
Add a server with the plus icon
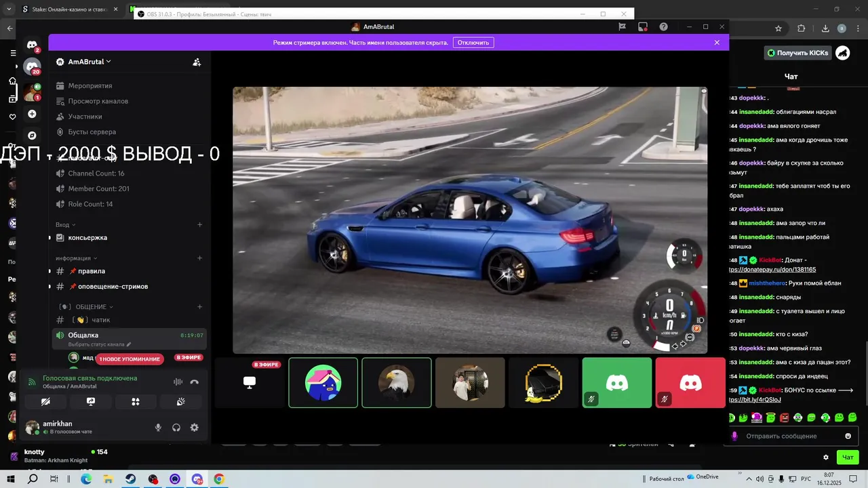click(32, 114)
